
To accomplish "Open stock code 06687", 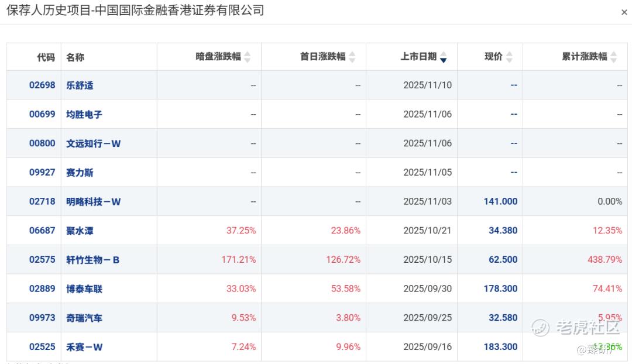I will [x=42, y=230].
